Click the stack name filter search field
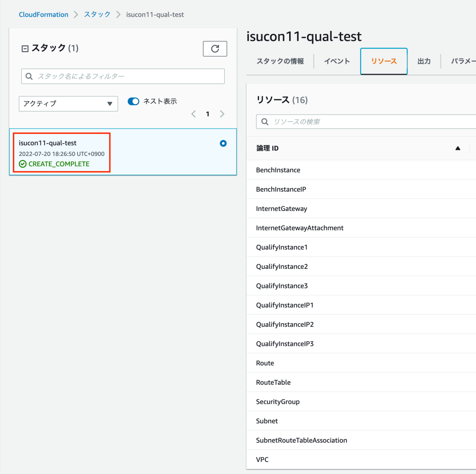Screen dimensions: 476x474 coord(123,76)
